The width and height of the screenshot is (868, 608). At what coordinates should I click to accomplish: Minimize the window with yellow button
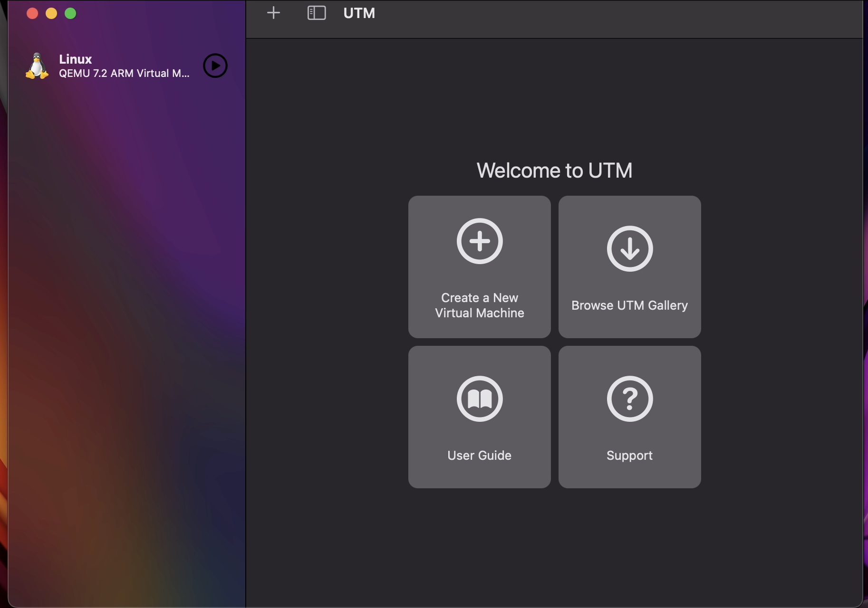[x=51, y=13]
